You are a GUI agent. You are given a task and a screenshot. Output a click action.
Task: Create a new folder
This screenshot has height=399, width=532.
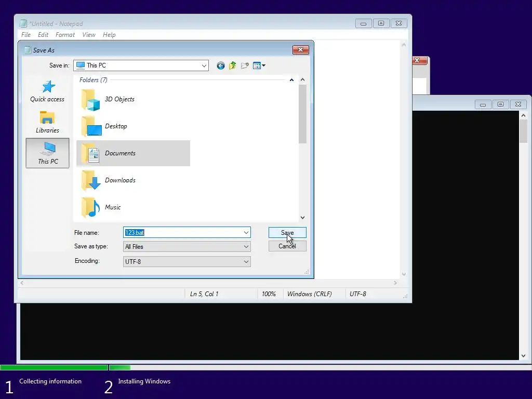click(245, 65)
